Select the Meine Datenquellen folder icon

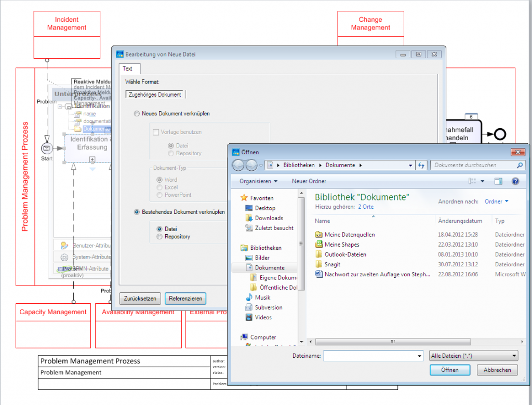tap(318, 234)
